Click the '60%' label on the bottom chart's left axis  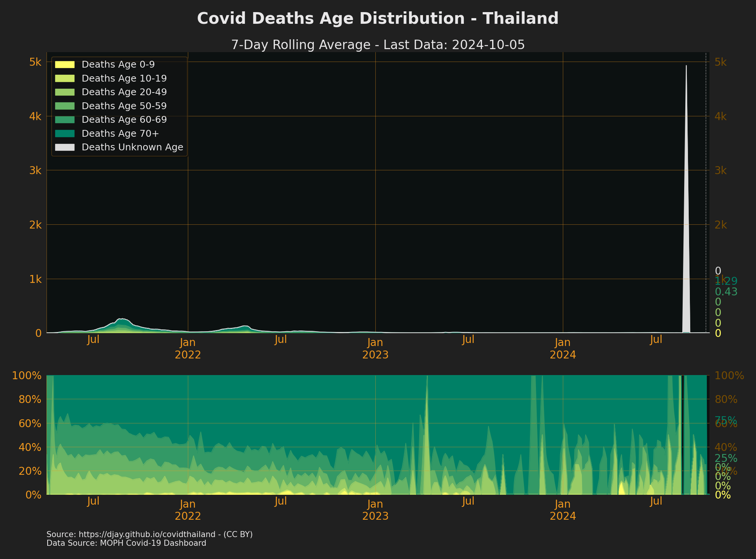click(29, 423)
